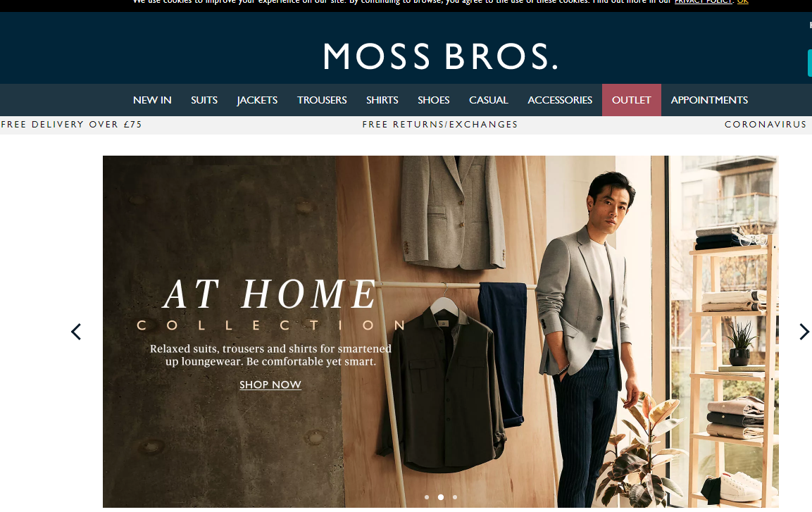
Task: Open the Appointments page
Action: click(x=709, y=100)
